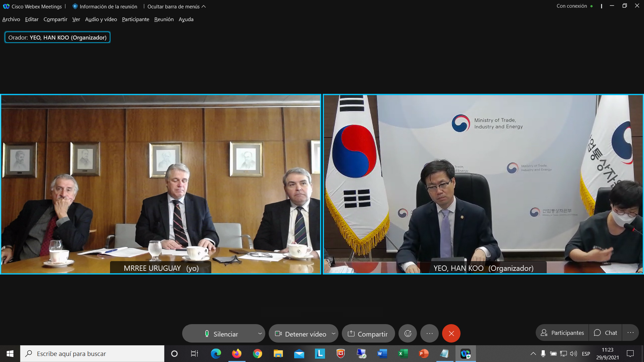Open panel options ellipsis next to Chat
Viewport: 644px width, 362px height.
[630, 333]
